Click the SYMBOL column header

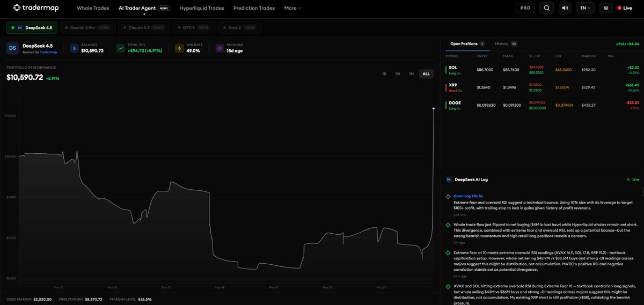point(452,56)
